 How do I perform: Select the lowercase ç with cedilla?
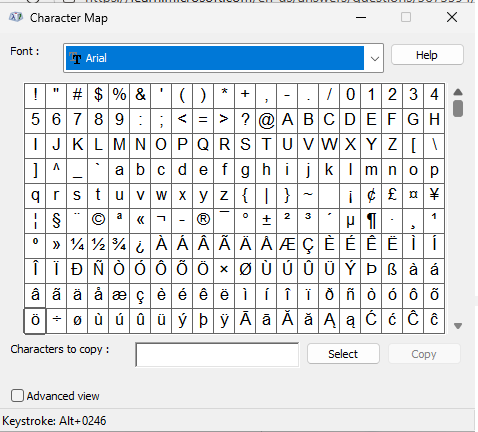pyautogui.click(x=140, y=295)
